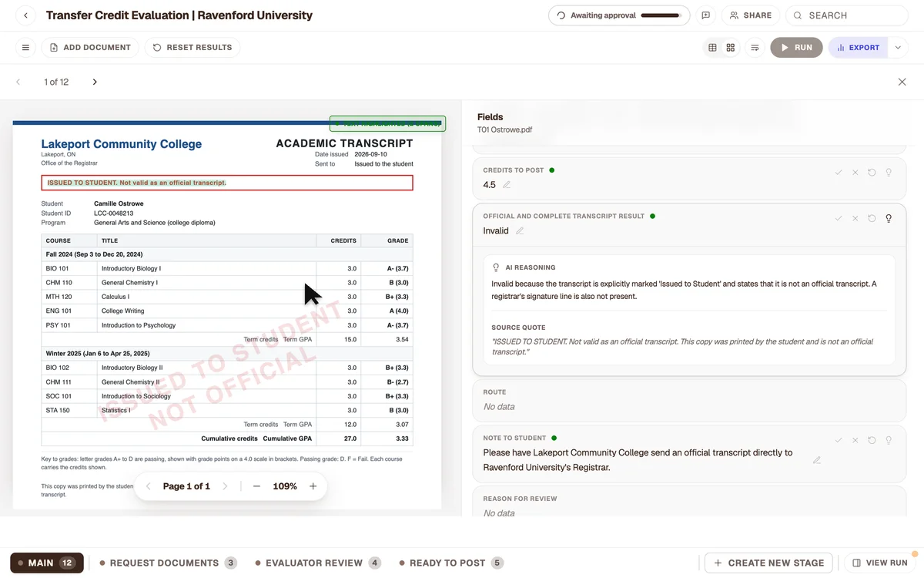Toggle the text wrap option
The height and width of the screenshot is (578, 924).
click(x=755, y=48)
